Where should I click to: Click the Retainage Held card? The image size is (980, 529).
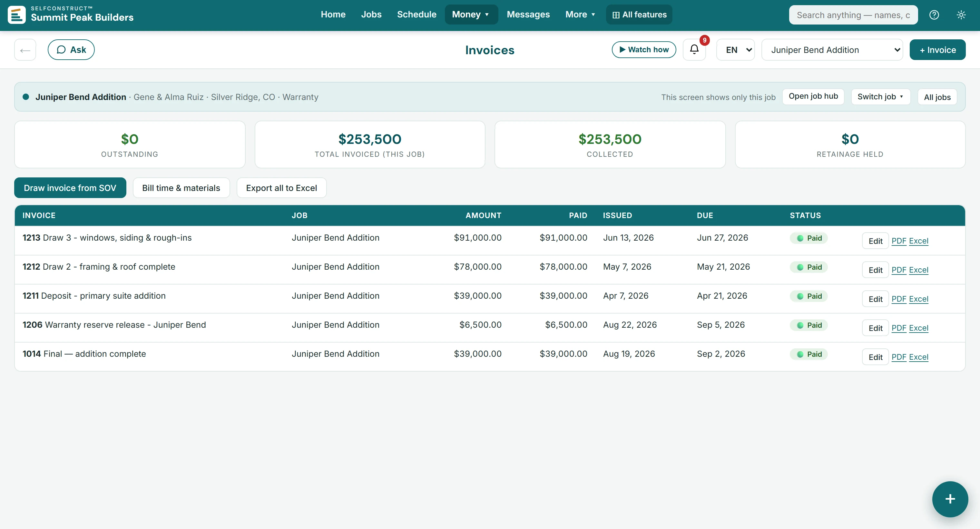click(850, 145)
